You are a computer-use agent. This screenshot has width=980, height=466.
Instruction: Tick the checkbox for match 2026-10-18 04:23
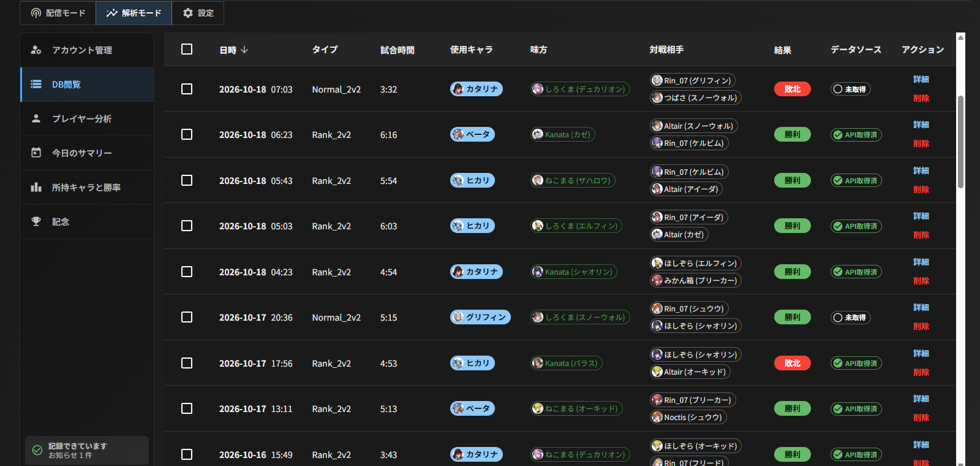pos(187,272)
